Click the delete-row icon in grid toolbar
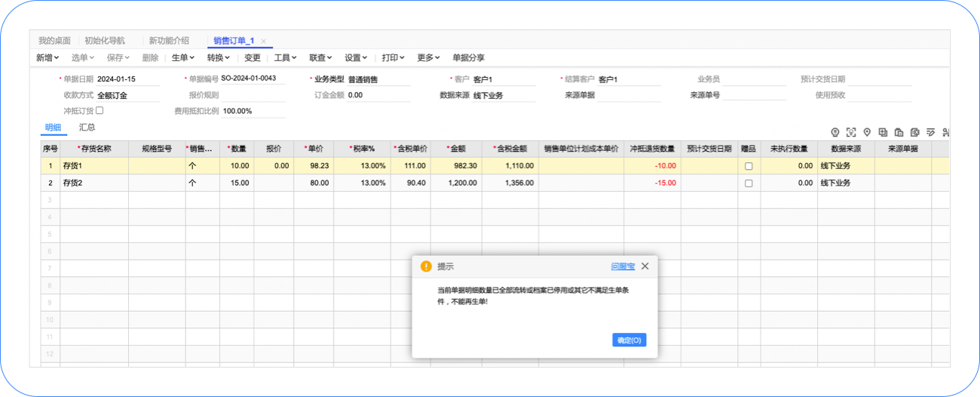Screen dimensions: 980x397 (914, 132)
